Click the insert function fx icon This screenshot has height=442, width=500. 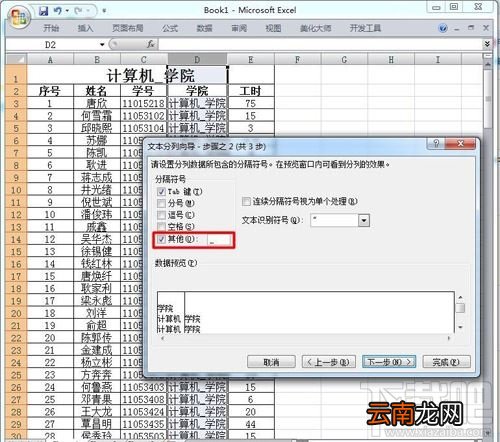(x=150, y=44)
